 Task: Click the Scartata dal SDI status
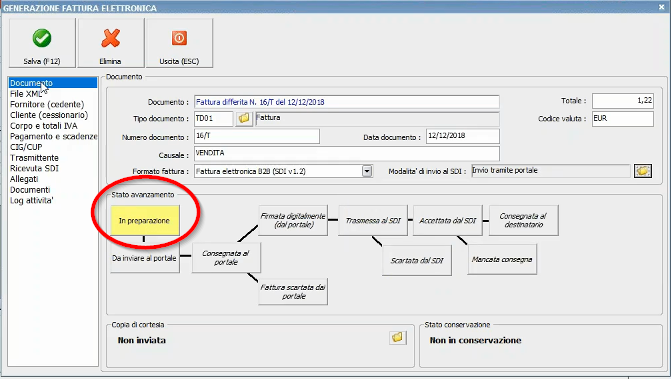tap(417, 260)
